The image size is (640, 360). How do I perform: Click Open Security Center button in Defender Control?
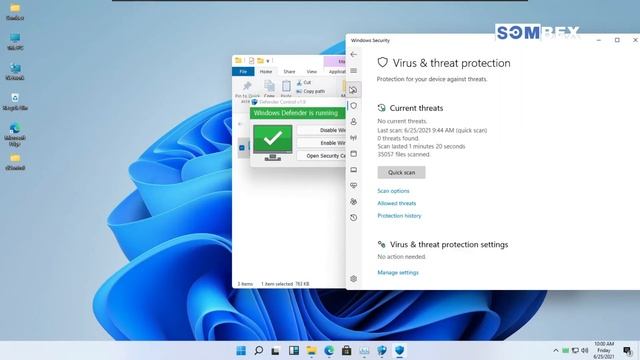(x=321, y=156)
